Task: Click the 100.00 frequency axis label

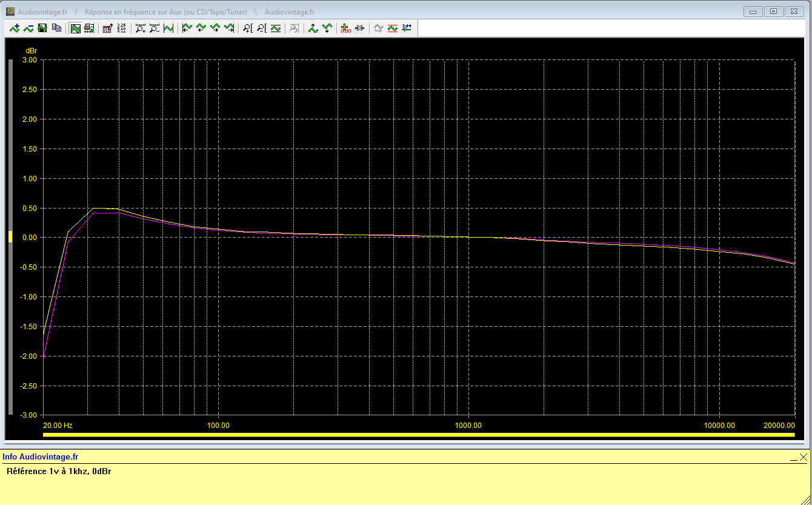Action: 218,426
